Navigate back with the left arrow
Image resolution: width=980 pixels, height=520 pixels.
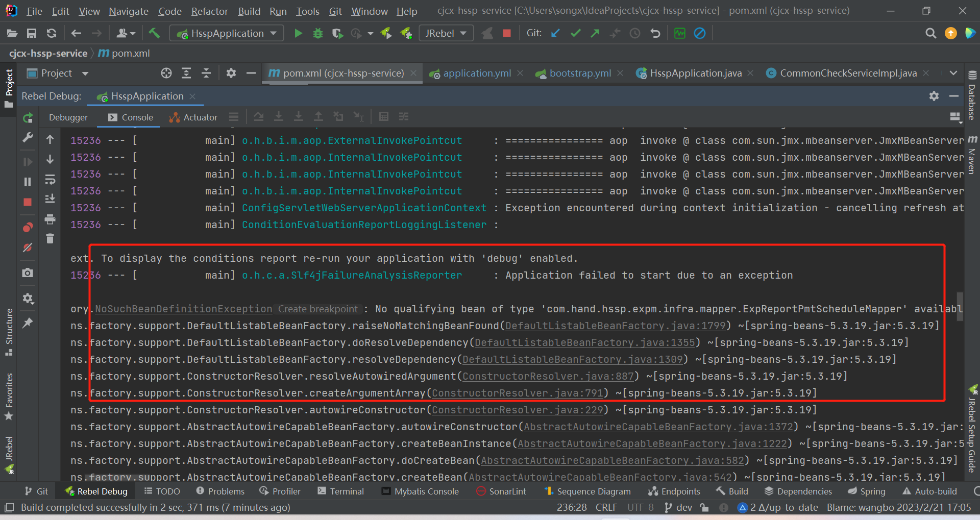coord(77,33)
